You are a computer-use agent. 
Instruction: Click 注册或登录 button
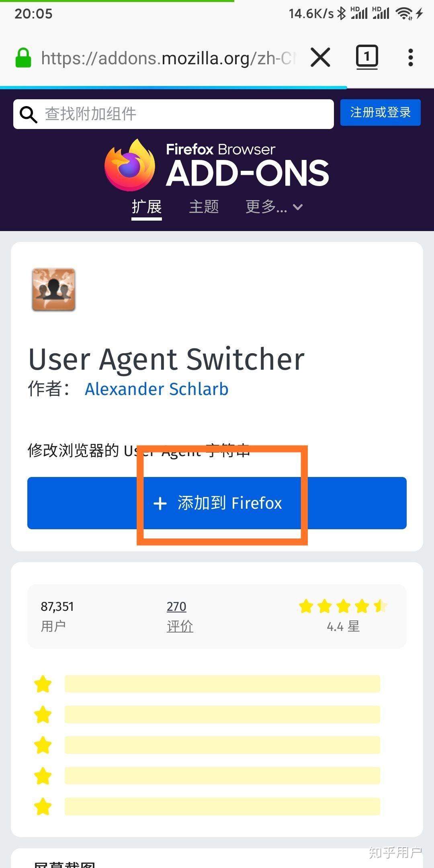click(380, 113)
